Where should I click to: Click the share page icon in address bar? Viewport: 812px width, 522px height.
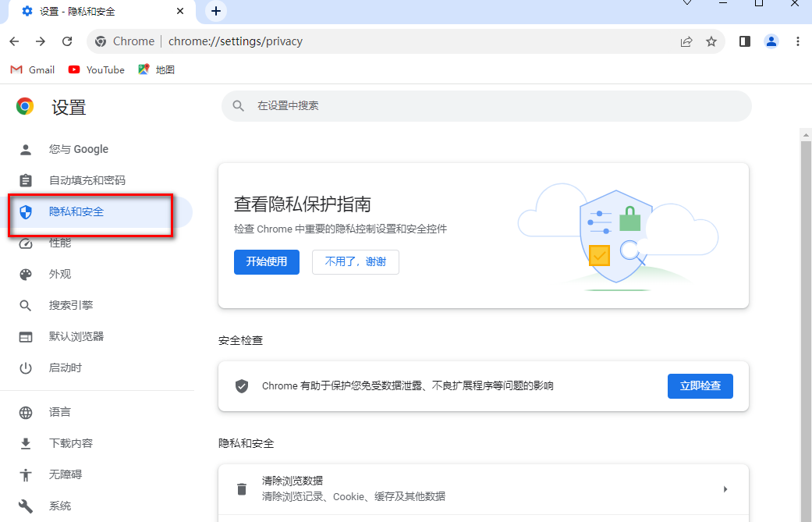pyautogui.click(x=686, y=41)
